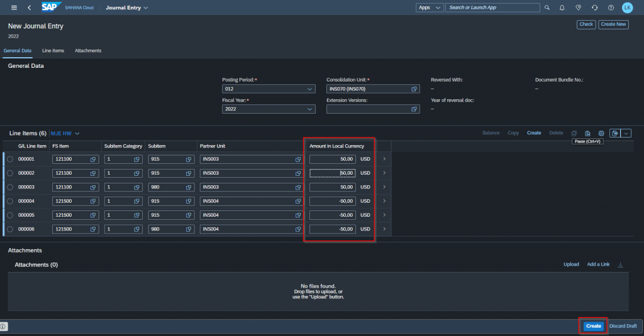Click the Partner Unit field in row 000005

[251, 215]
